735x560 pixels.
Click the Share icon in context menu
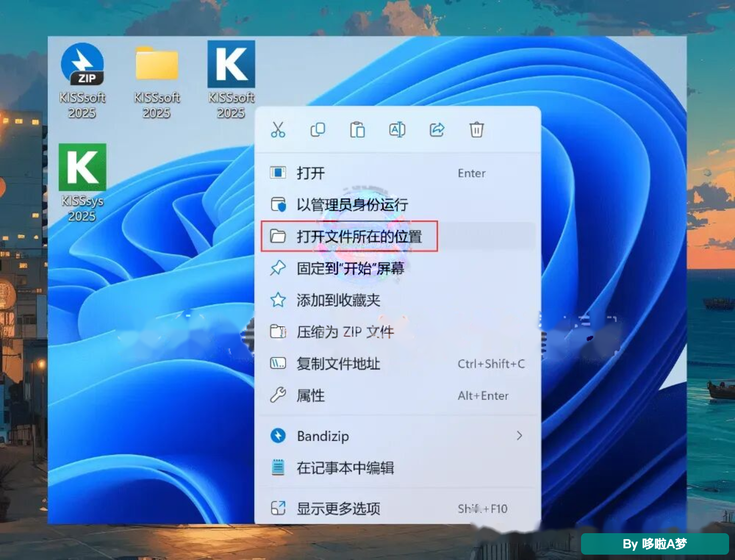[x=437, y=130]
